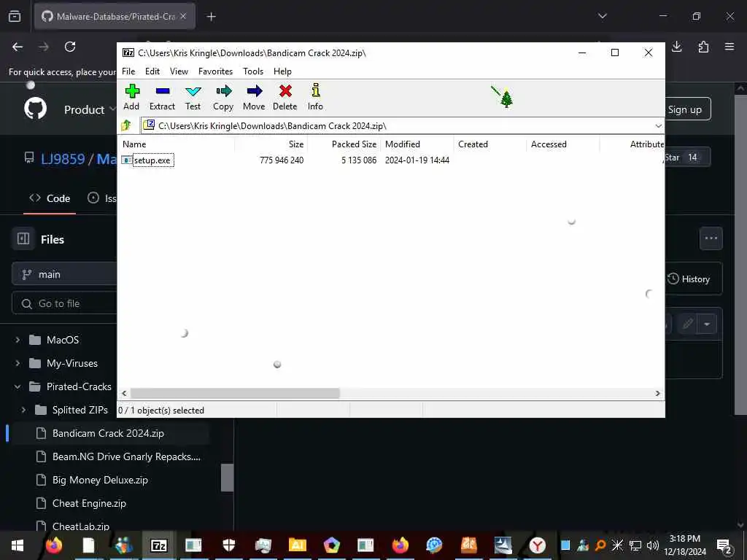The image size is (747, 560).
Task: Click the modified date 2024-01-19 14:44
Action: 417,160
